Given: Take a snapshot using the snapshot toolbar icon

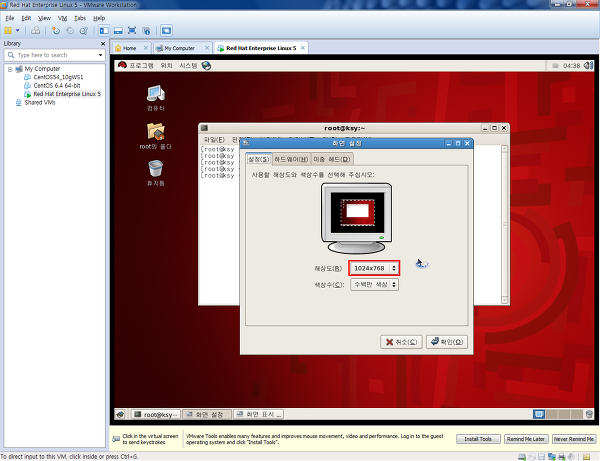Looking at the screenshot, I should [x=56, y=31].
